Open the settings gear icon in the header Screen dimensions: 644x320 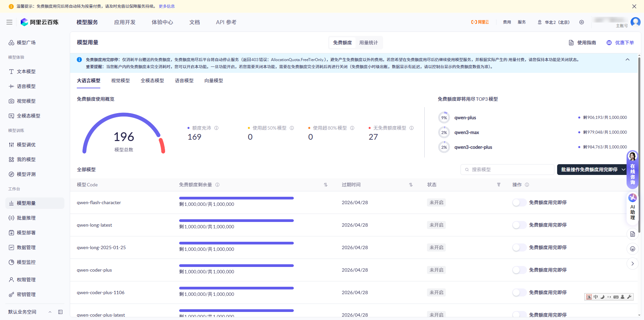pyautogui.click(x=582, y=22)
